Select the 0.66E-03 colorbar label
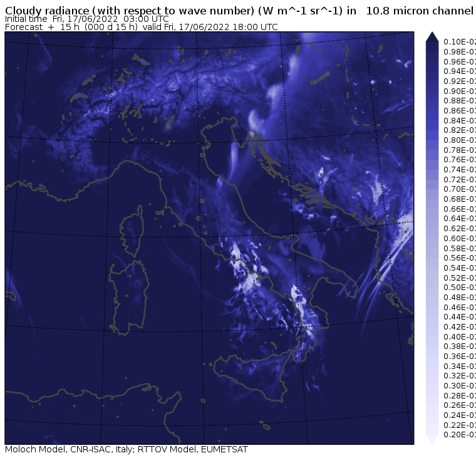The width and height of the screenshot is (476, 458). point(460,209)
